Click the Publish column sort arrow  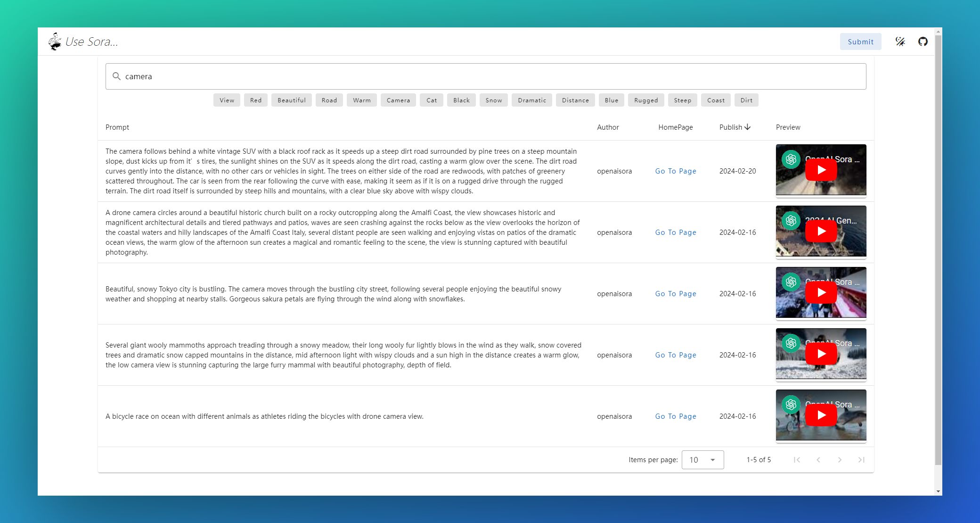pyautogui.click(x=748, y=127)
